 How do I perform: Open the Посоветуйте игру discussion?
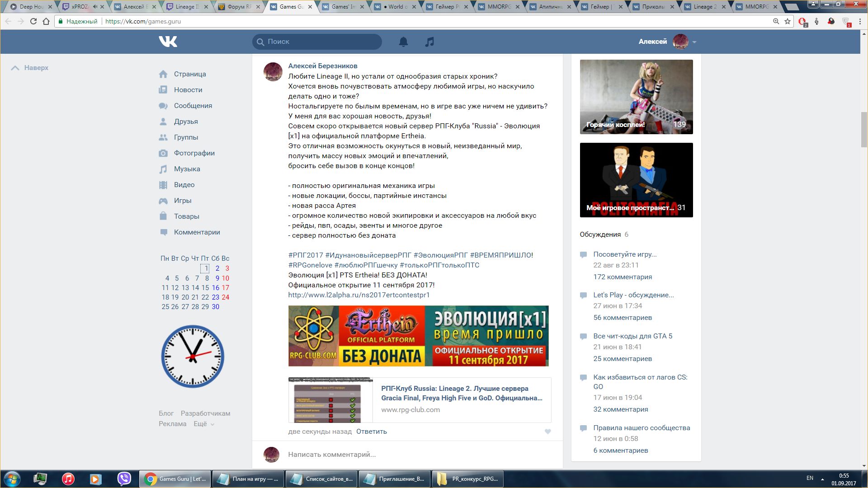625,254
